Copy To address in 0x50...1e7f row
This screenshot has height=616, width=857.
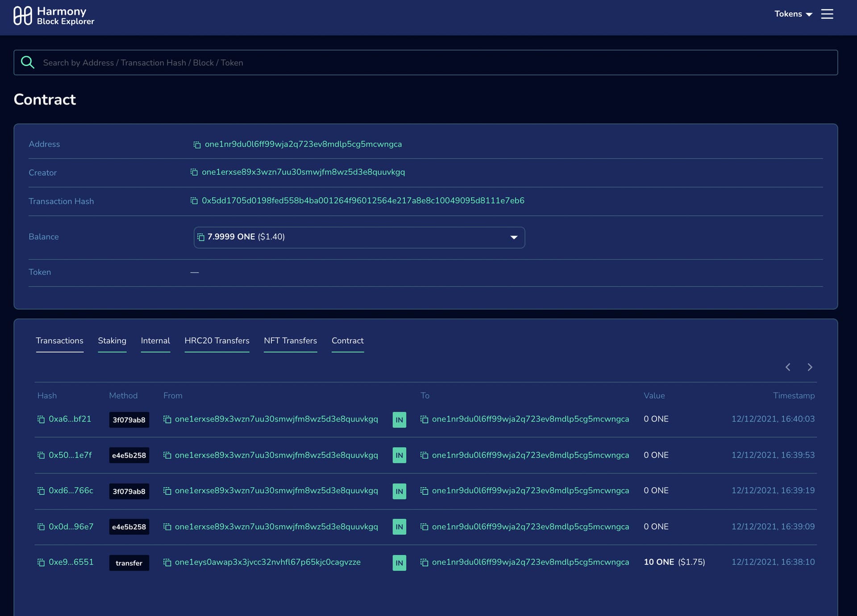[x=424, y=455]
